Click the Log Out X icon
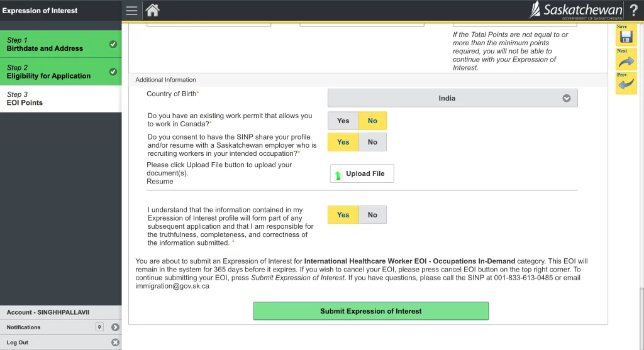The height and width of the screenshot is (350, 644). [x=115, y=342]
